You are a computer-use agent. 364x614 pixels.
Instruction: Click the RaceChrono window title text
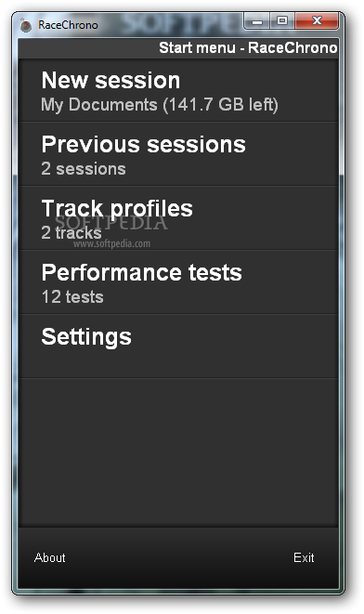[68, 25]
